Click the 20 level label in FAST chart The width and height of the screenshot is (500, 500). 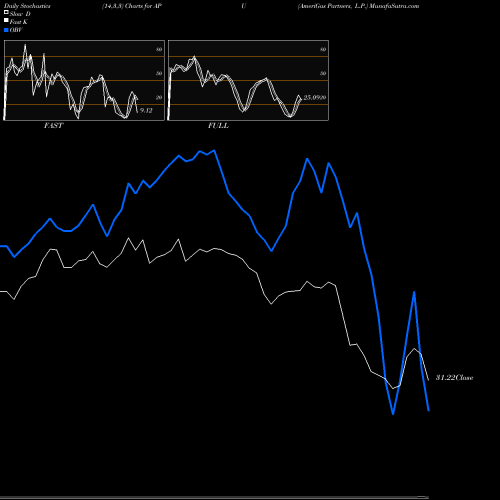159,98
